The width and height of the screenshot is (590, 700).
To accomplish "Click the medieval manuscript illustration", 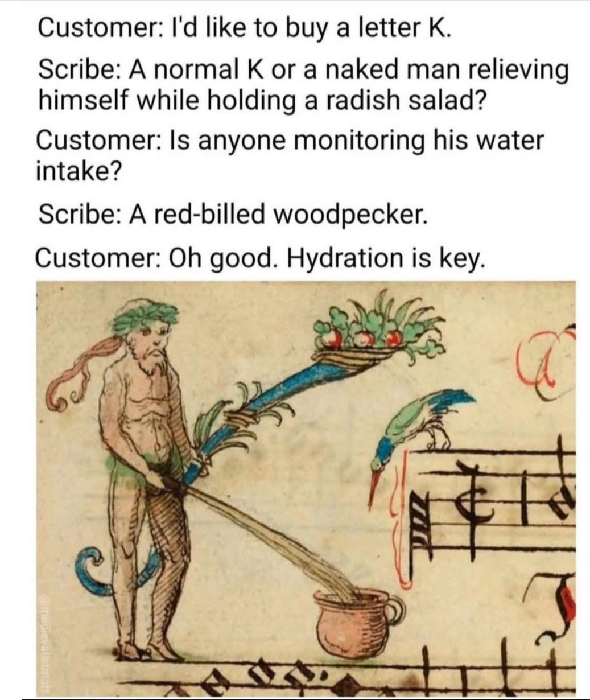I will point(306,488).
